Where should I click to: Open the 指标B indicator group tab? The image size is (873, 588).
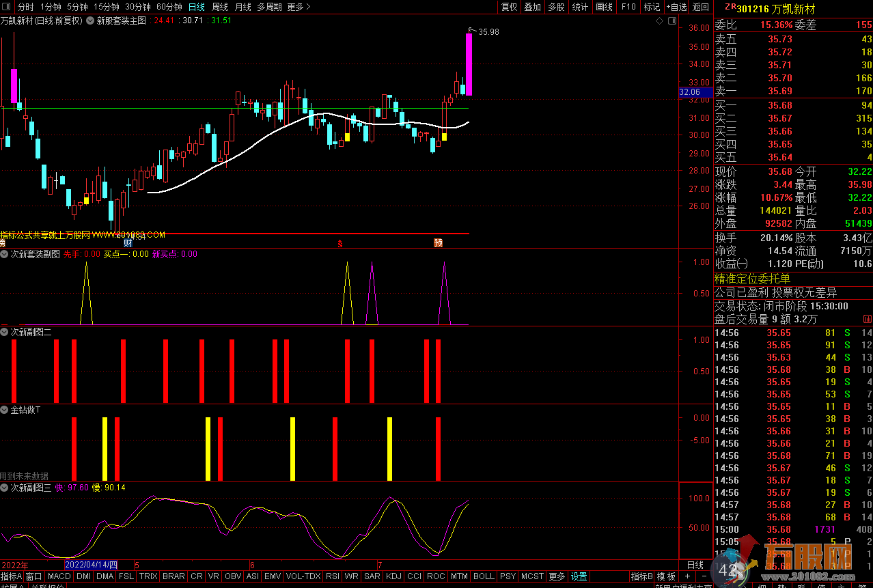pos(642,576)
